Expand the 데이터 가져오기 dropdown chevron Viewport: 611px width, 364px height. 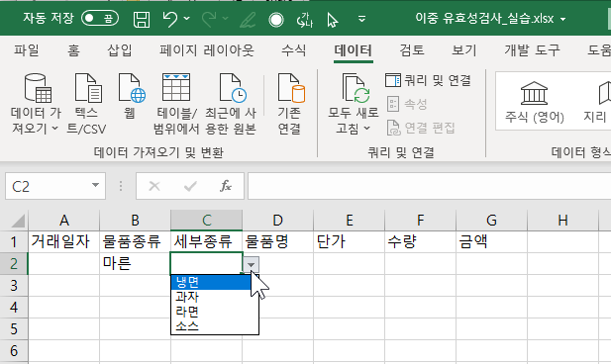pyautogui.click(x=54, y=128)
